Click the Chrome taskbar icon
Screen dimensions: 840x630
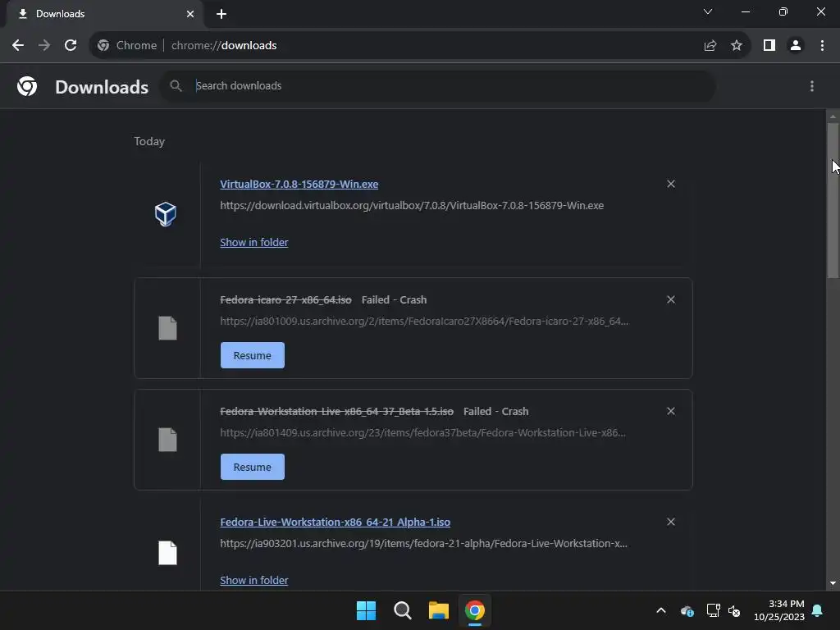click(475, 610)
